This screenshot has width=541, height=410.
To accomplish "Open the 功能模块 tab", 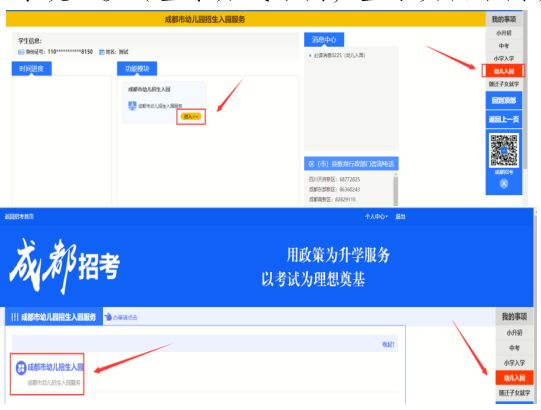I will click(x=137, y=69).
